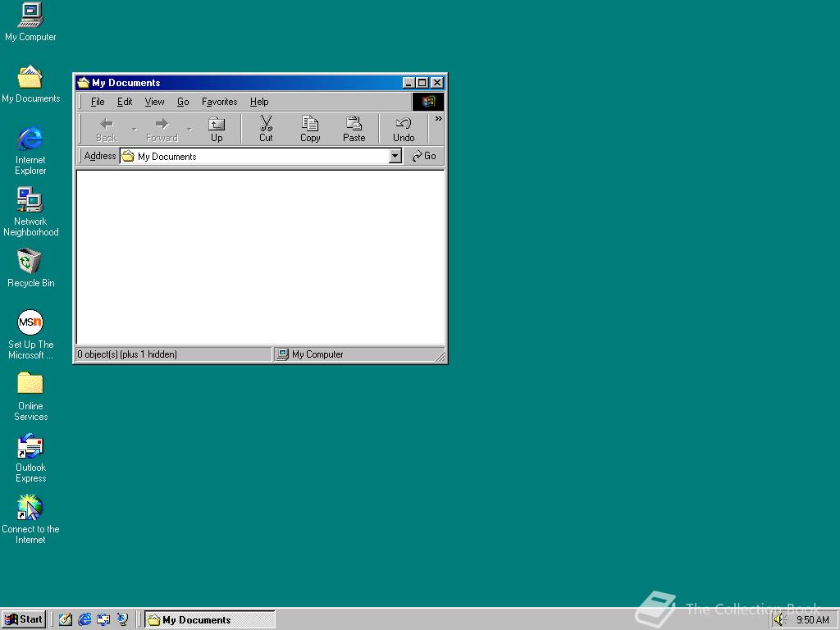Open the Edit menu
Image resolution: width=840 pixels, height=630 pixels.
point(125,102)
